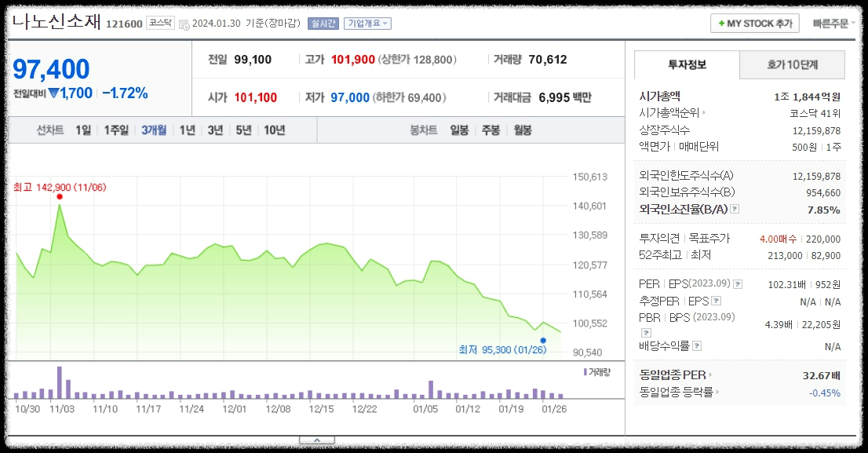This screenshot has width=868, height=453.
Task: Show the 주봉 candlestick chart
Action: pyautogui.click(x=491, y=130)
